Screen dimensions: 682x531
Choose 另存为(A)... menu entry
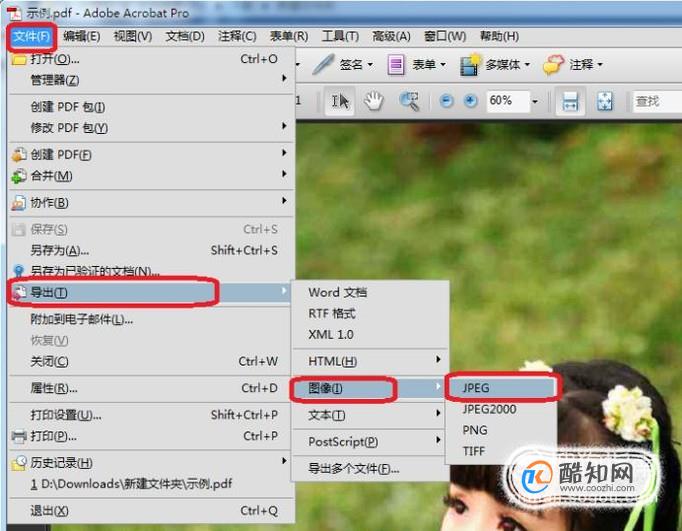[151, 250]
